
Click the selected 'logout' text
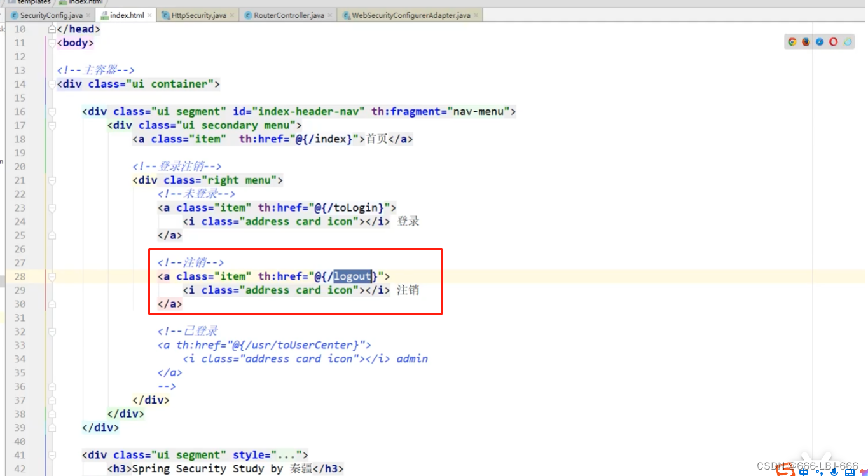click(352, 276)
